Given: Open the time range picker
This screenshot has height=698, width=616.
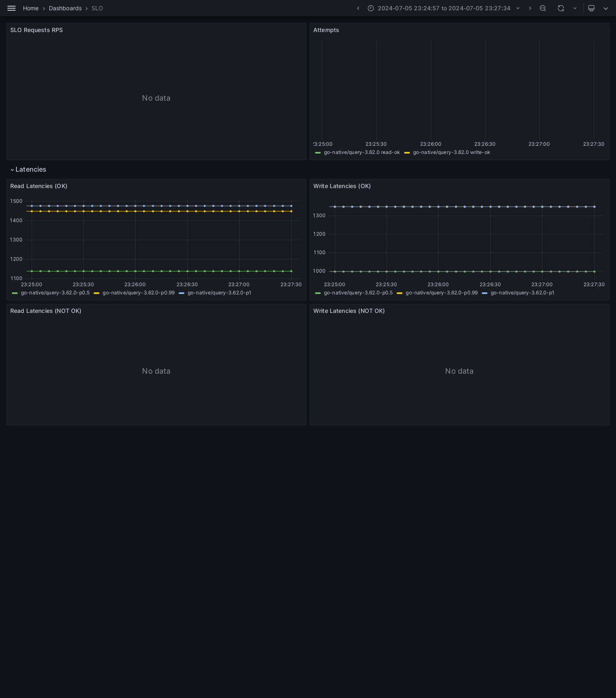Looking at the screenshot, I should (x=444, y=8).
